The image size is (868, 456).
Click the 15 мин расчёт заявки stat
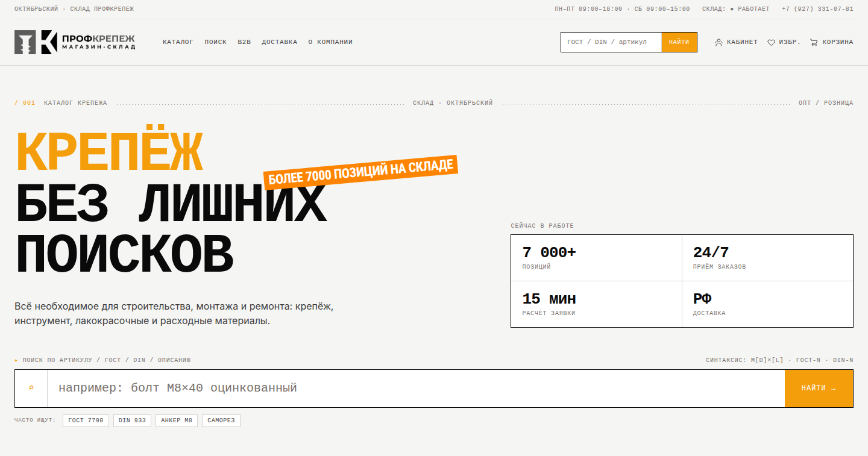click(x=596, y=304)
